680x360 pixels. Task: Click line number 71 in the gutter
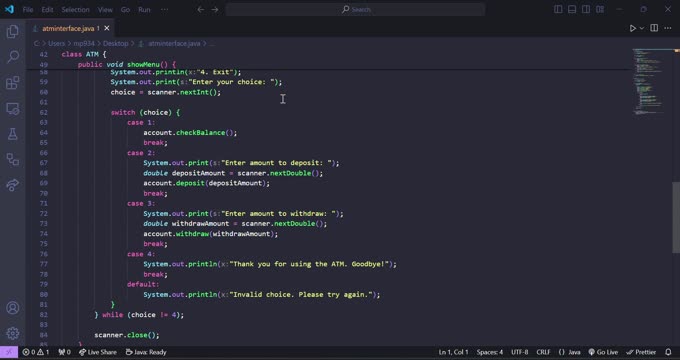(x=43, y=203)
